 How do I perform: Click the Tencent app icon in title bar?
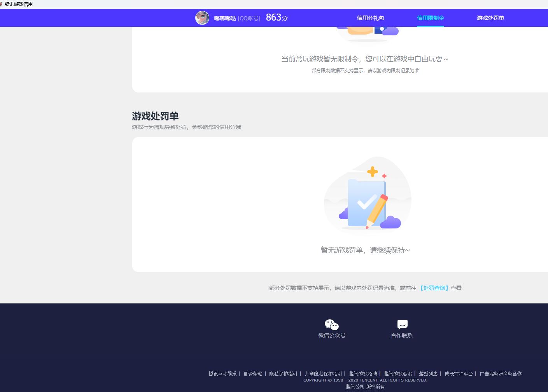click(x=1, y=4)
